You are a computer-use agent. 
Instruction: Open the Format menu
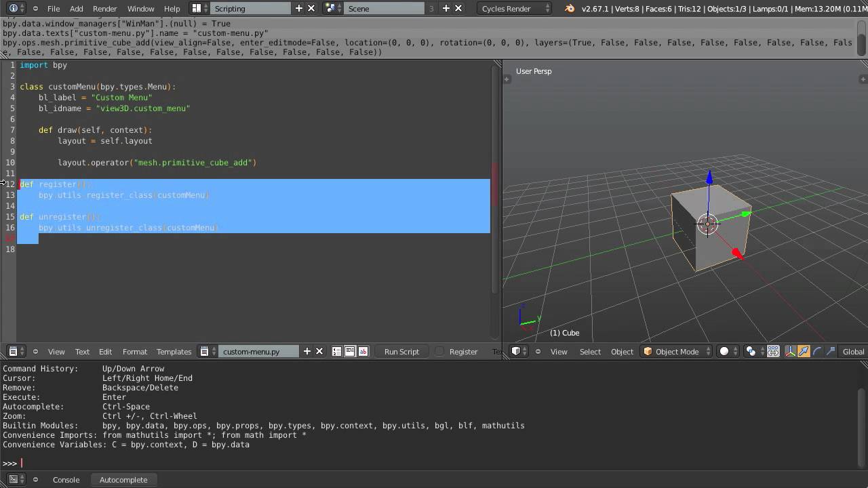pos(134,351)
